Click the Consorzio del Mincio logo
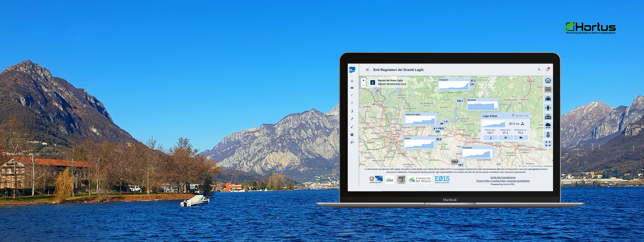Viewport: 644px width, 242px height. (420, 179)
